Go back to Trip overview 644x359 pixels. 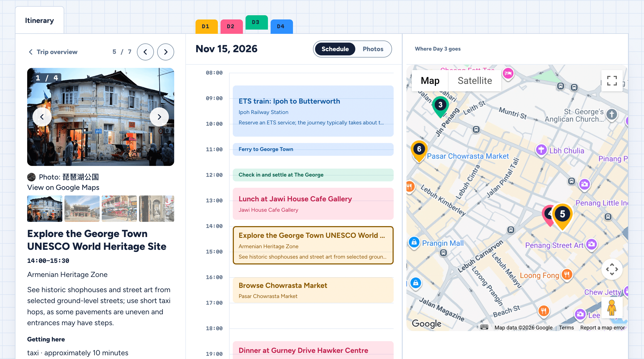(53, 52)
